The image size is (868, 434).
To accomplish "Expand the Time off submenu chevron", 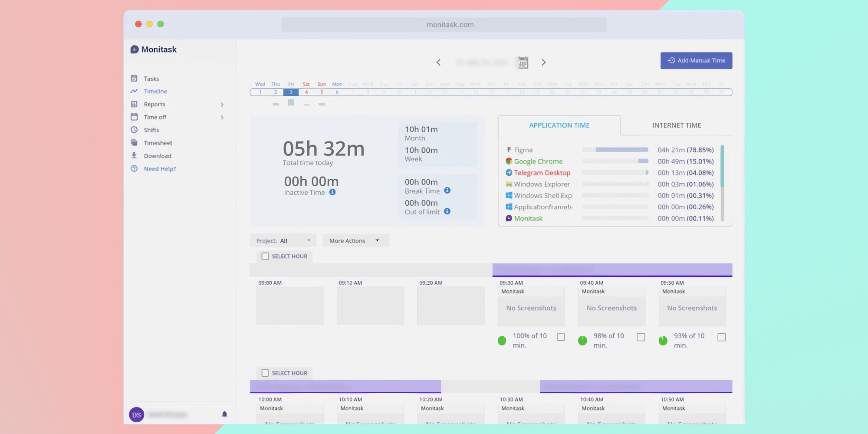I will coord(222,118).
